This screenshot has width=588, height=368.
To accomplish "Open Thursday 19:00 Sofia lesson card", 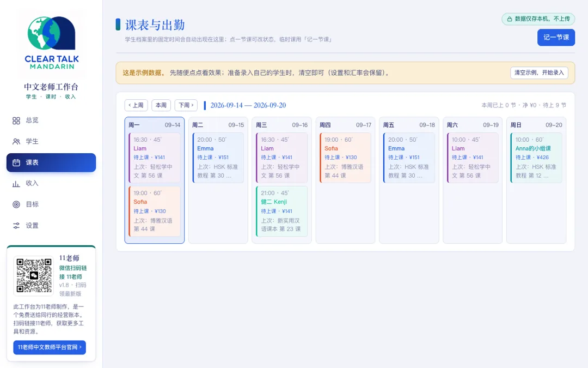I will click(x=345, y=158).
